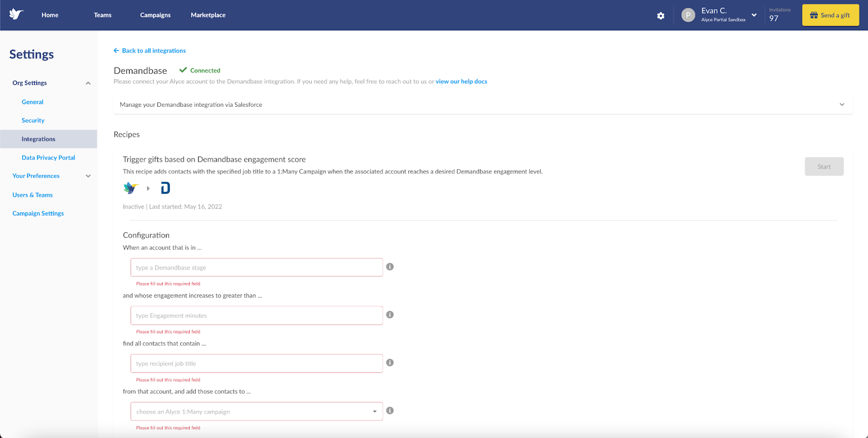Open the Evan C. account dropdown
This screenshot has width=868, height=438.
coord(754,15)
